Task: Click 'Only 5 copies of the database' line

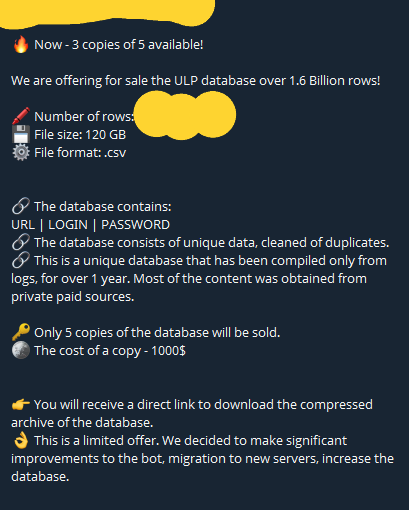Action: coord(157,333)
